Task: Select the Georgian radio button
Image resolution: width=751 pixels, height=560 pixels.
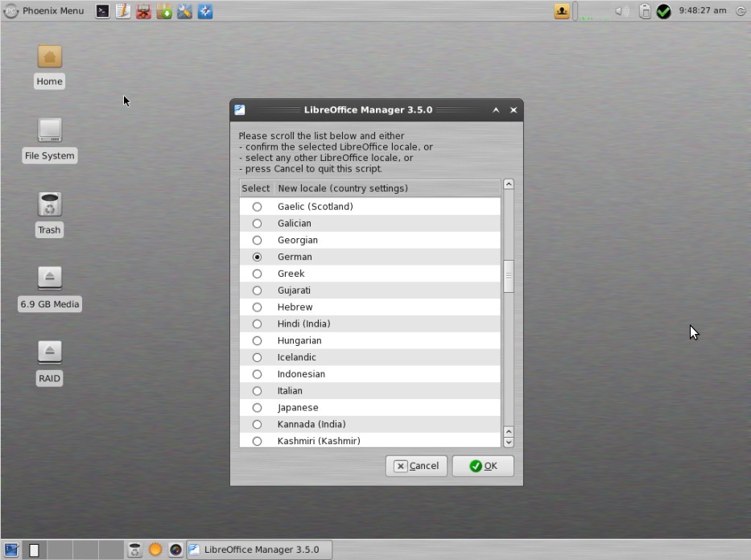Action: pyautogui.click(x=258, y=241)
